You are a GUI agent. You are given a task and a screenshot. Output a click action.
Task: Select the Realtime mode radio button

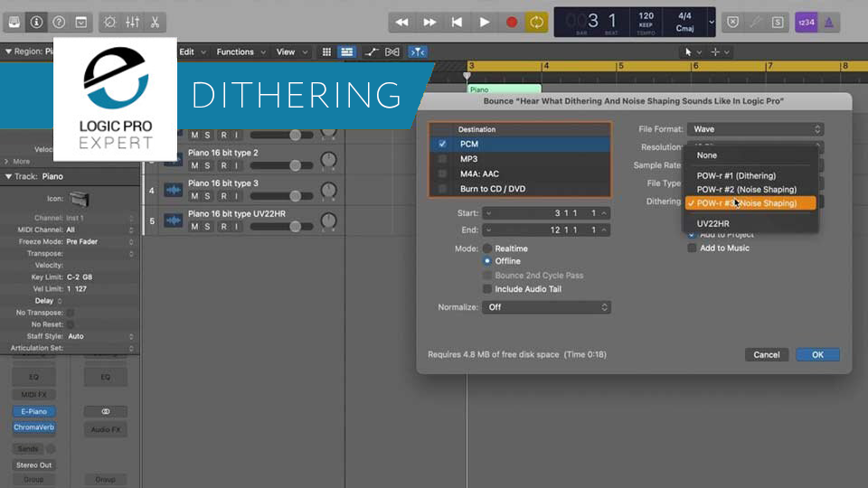487,249
